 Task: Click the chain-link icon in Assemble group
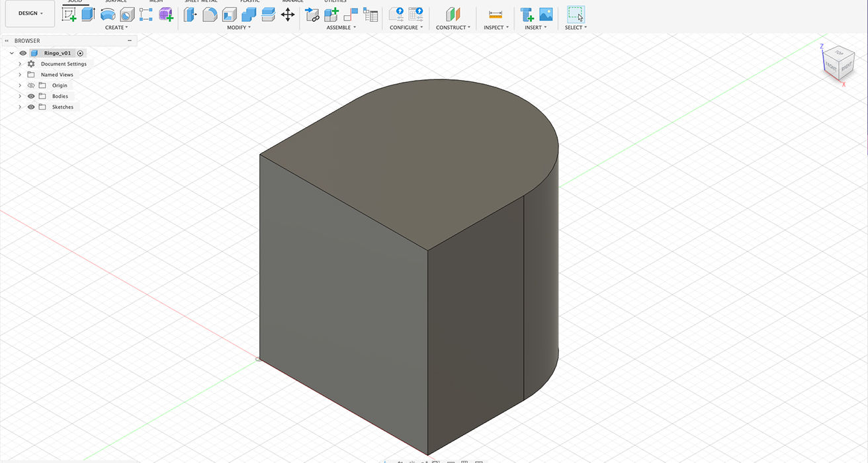coord(312,14)
